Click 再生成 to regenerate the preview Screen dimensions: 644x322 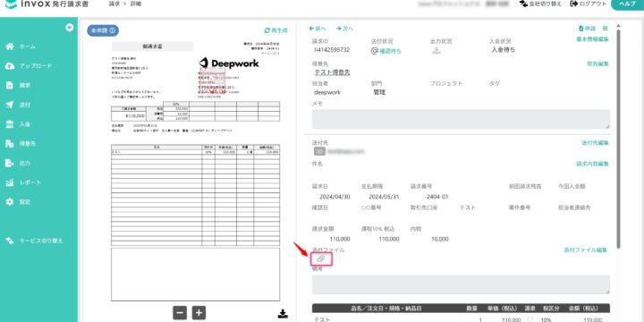tap(276, 30)
